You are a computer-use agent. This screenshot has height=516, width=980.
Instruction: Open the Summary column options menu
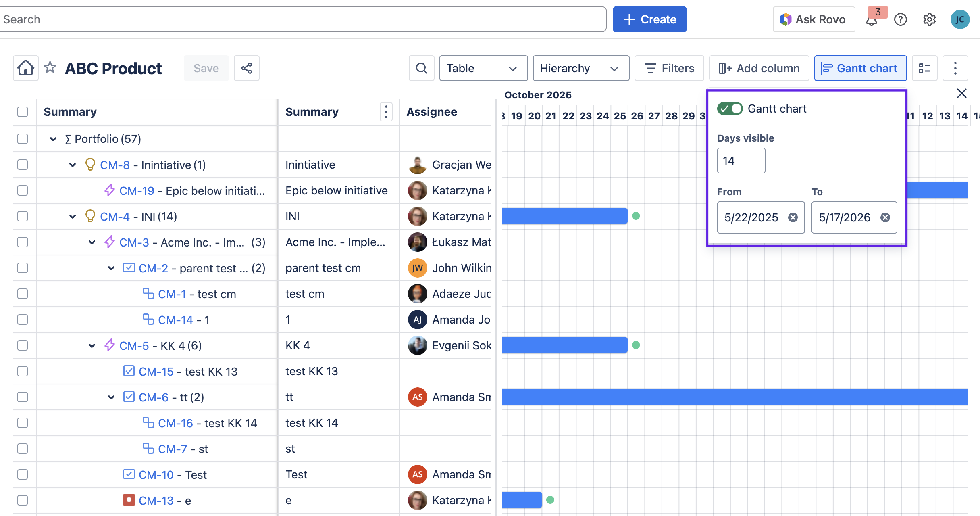(386, 112)
